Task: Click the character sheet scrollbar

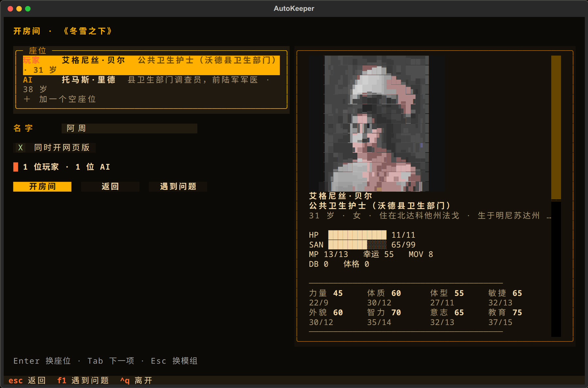Action: (556, 196)
